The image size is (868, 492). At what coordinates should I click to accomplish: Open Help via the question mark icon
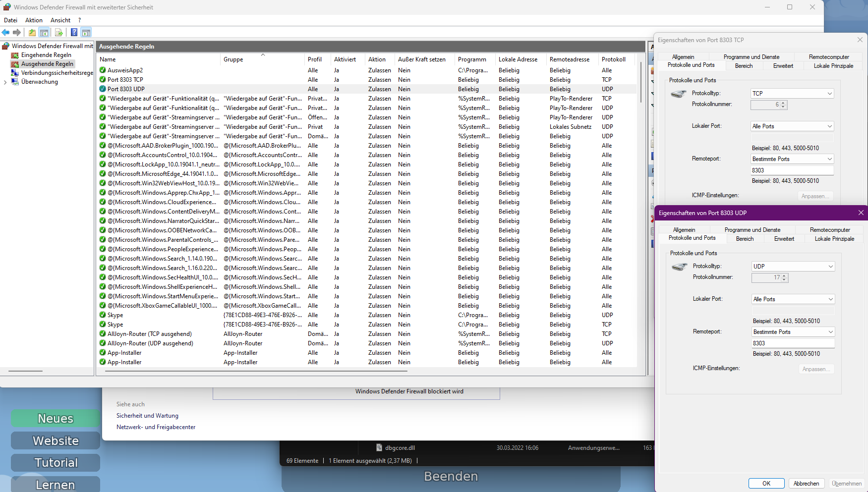(74, 33)
